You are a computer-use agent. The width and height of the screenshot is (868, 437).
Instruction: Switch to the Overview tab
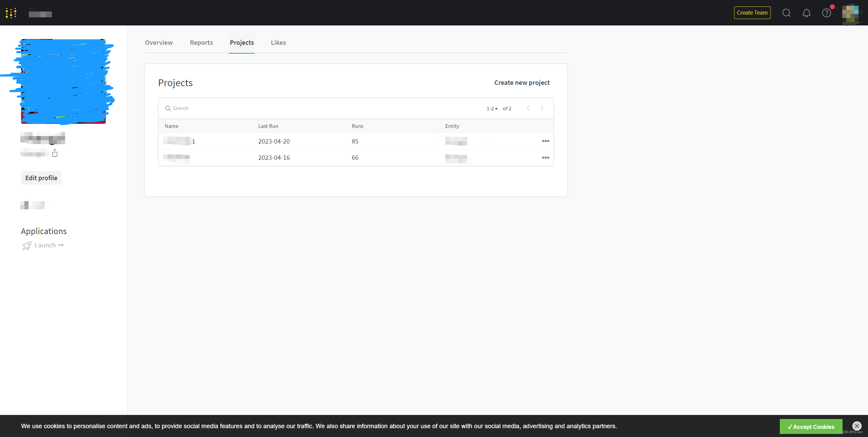coord(159,42)
